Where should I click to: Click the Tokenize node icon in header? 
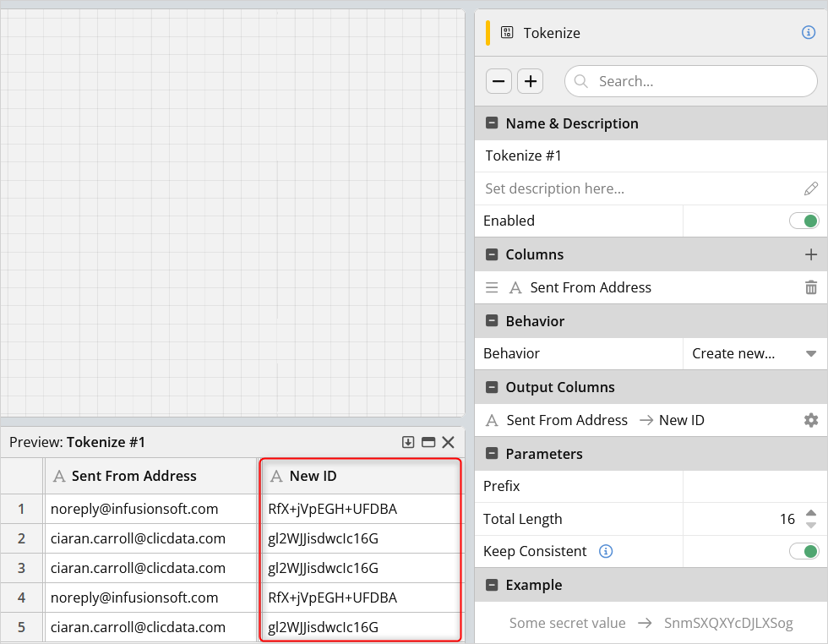click(x=507, y=33)
